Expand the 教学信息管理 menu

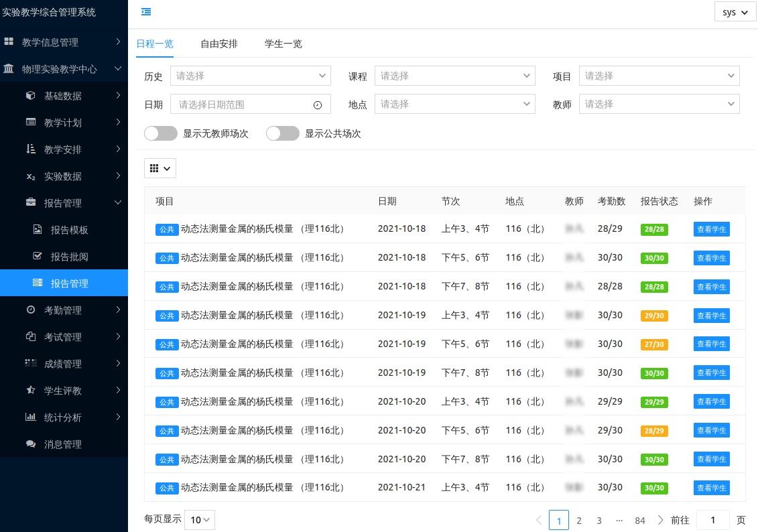coord(64,42)
